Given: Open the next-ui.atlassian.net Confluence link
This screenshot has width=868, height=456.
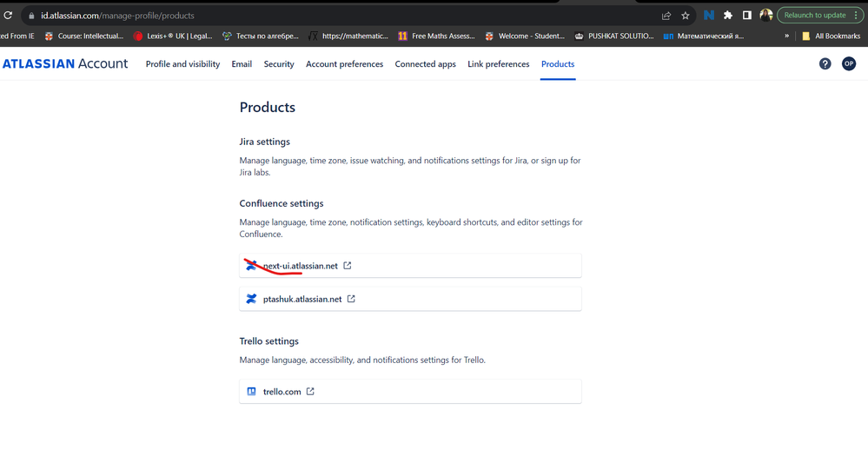Looking at the screenshot, I should tap(410, 266).
